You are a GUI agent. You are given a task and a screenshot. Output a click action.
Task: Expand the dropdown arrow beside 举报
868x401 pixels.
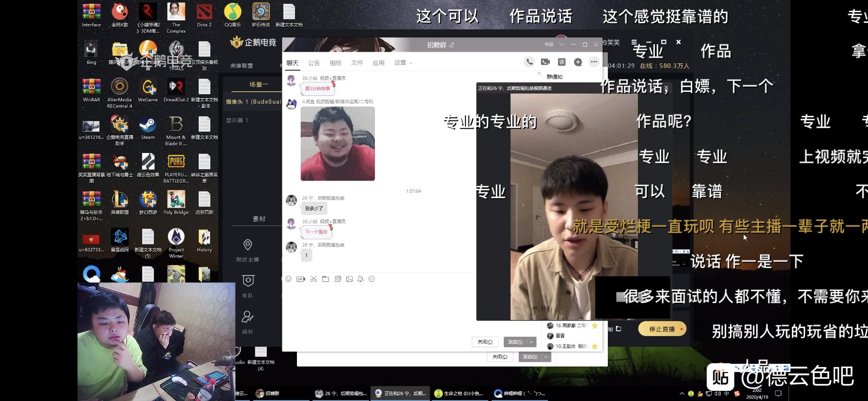pyautogui.click(x=561, y=45)
